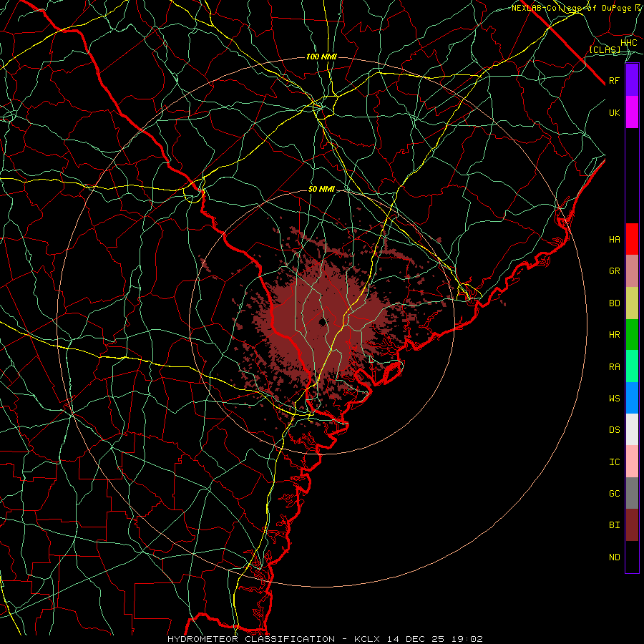Click the black radar site dot in echo center
The image size is (644, 644).
[323, 321]
